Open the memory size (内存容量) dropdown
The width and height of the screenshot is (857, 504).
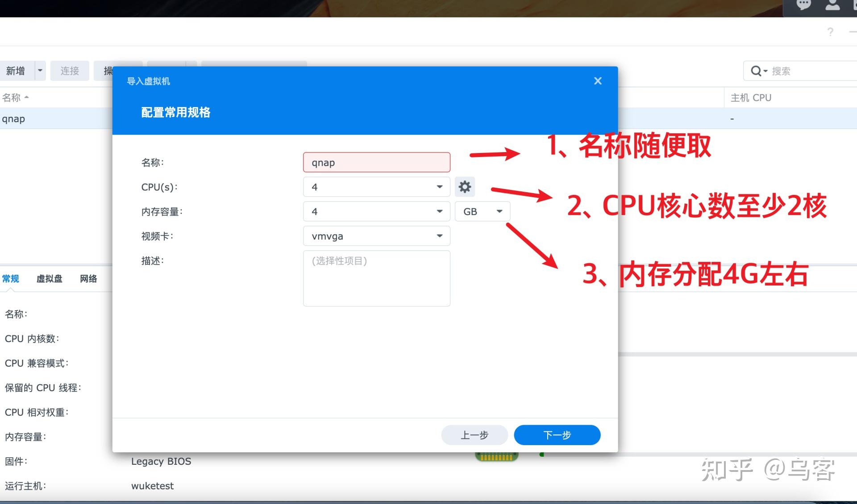(x=376, y=211)
